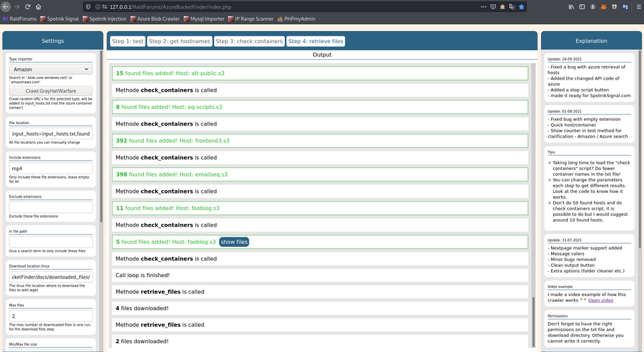Click '392 found files added! Host: frontend3.s3'
The height and width of the screenshot is (352, 644).
click(x=320, y=141)
